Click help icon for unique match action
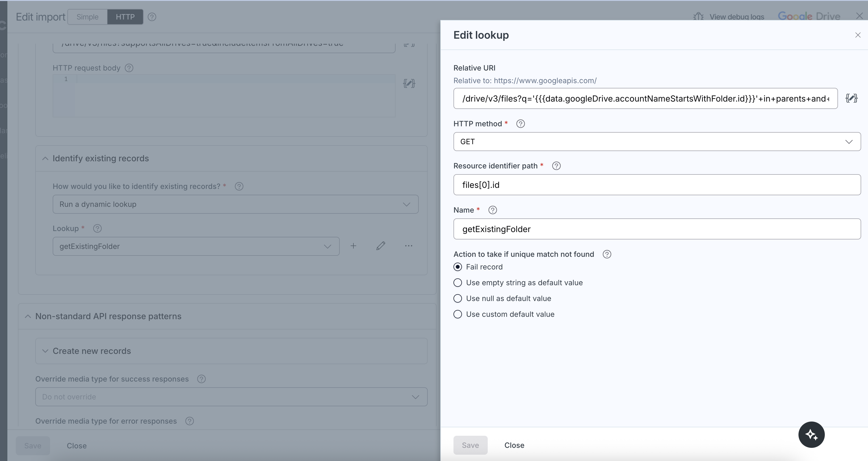 [x=606, y=254]
